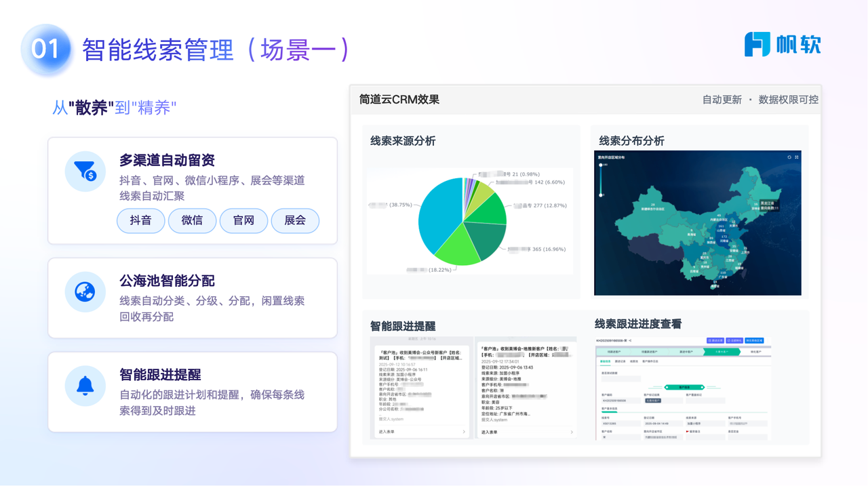Click the globe icon for 公海池智能分配
Viewport: 868px width, 486px height.
(x=85, y=292)
